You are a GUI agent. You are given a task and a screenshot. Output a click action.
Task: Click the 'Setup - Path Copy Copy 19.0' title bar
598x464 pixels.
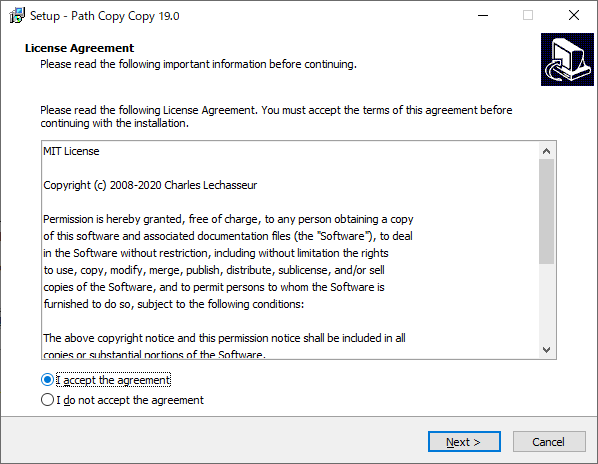(104, 16)
